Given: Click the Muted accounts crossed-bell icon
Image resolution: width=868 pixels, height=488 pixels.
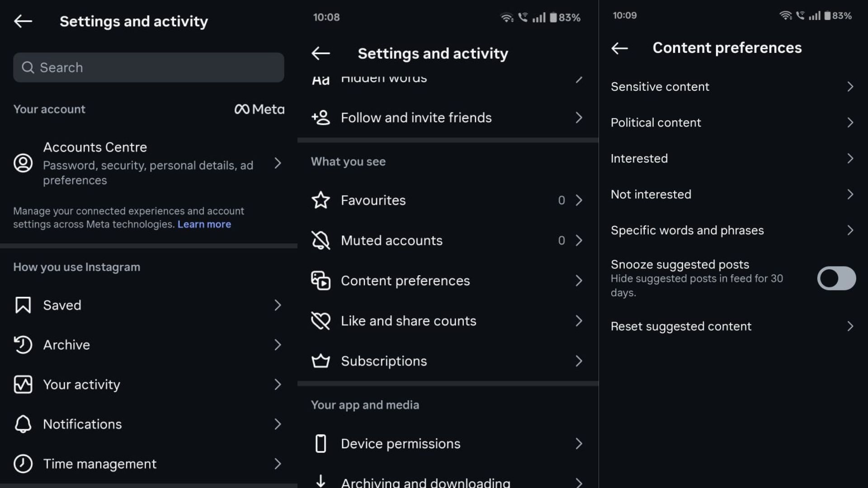Looking at the screenshot, I should pyautogui.click(x=321, y=240).
